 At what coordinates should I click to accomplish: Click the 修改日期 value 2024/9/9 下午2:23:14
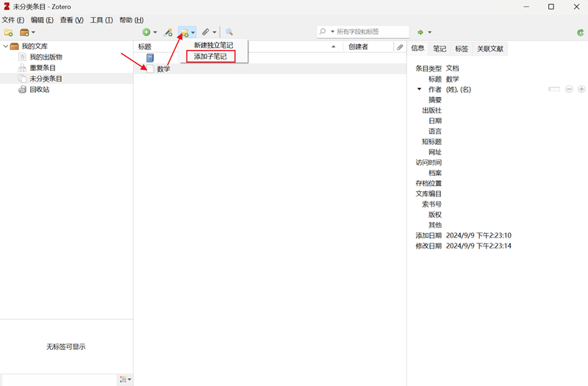478,246
